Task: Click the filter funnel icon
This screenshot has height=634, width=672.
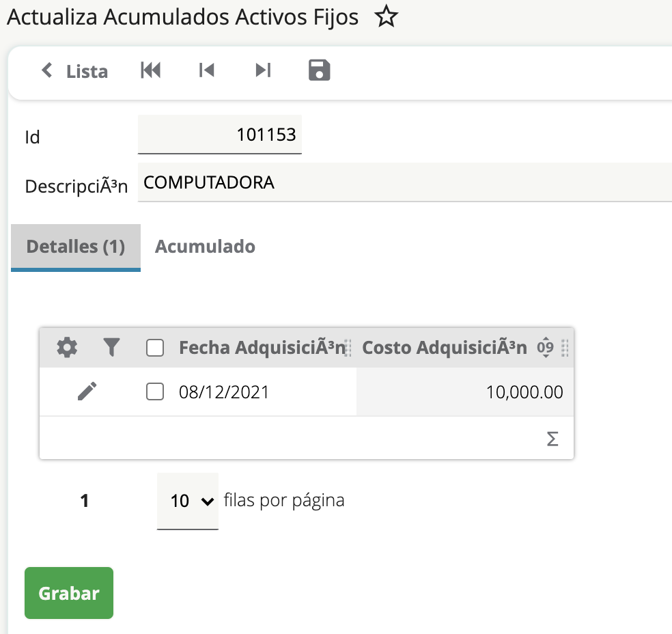Action: [x=111, y=348]
